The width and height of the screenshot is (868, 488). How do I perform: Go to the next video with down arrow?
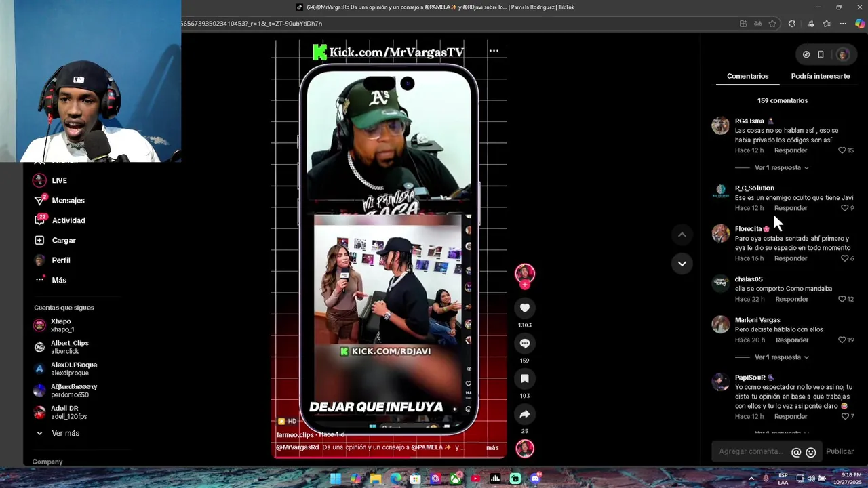[x=682, y=263]
